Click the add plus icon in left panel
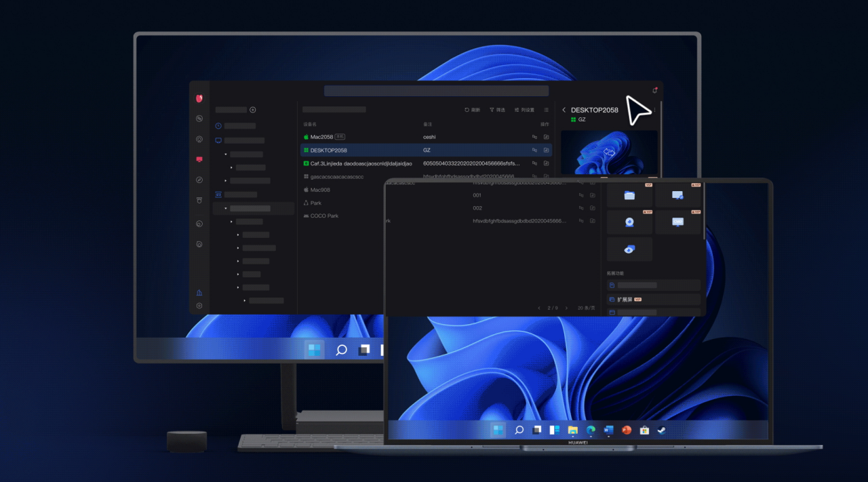The width and height of the screenshot is (868, 482). click(253, 110)
